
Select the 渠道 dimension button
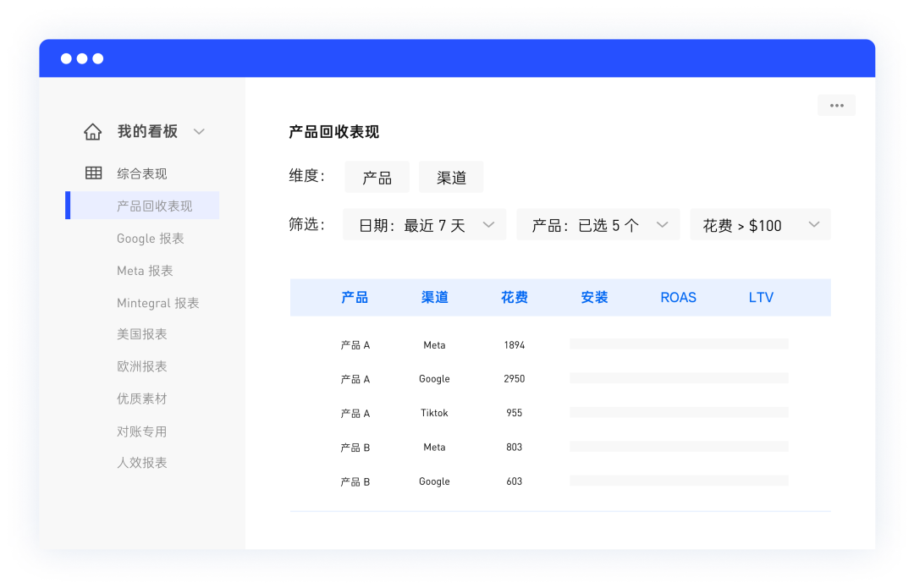[451, 177]
